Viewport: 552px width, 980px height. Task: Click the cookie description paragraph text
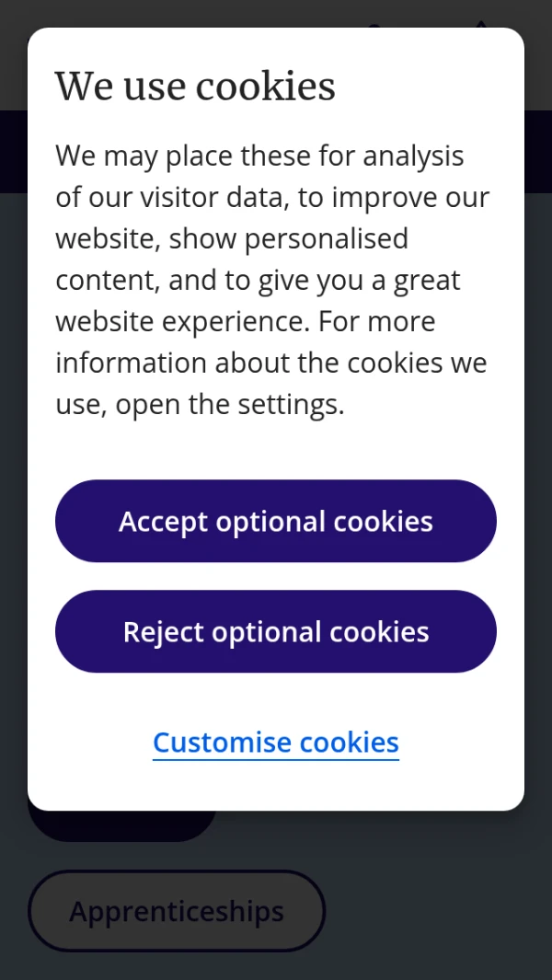tap(272, 280)
